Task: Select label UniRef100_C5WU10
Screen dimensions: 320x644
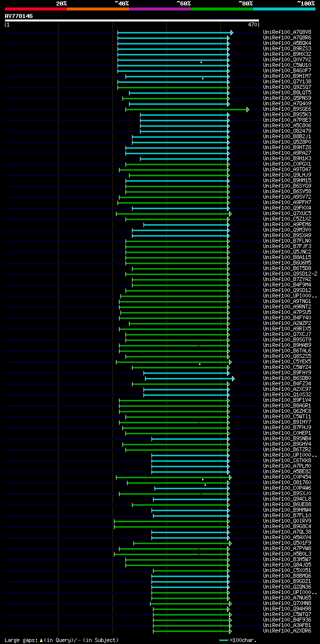Action: pyautogui.click(x=287, y=65)
